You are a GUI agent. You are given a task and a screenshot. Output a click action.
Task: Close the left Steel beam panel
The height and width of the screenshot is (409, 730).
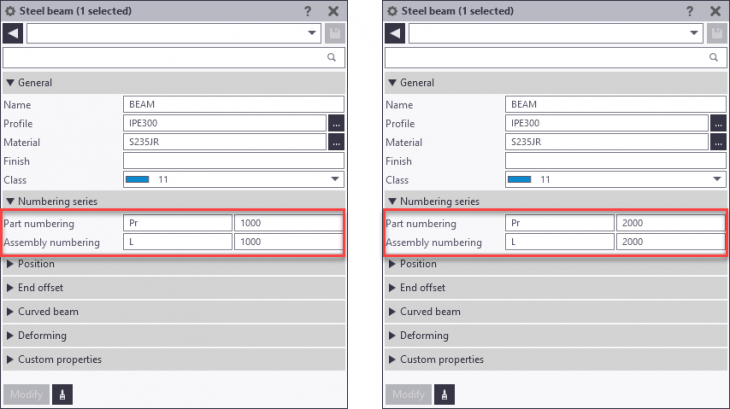pos(333,11)
